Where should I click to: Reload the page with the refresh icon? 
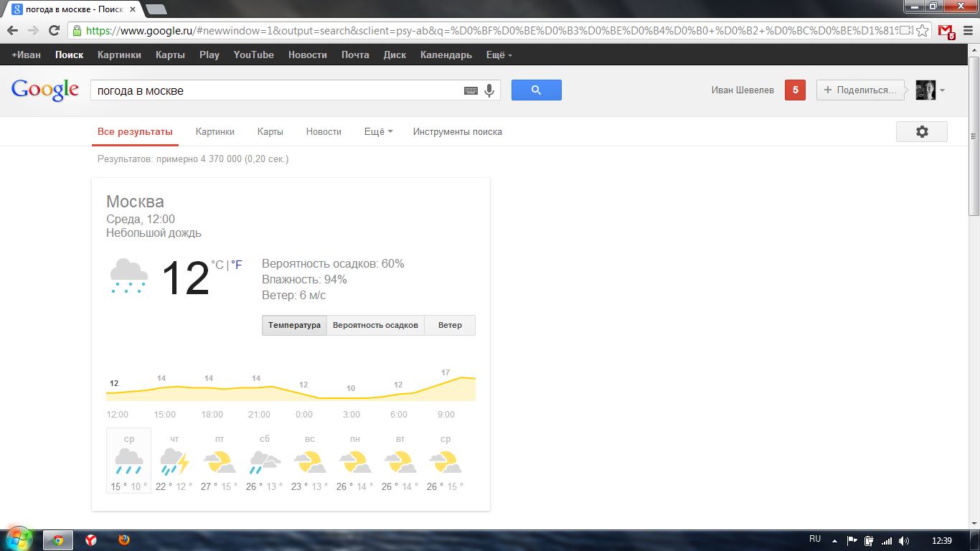click(54, 31)
